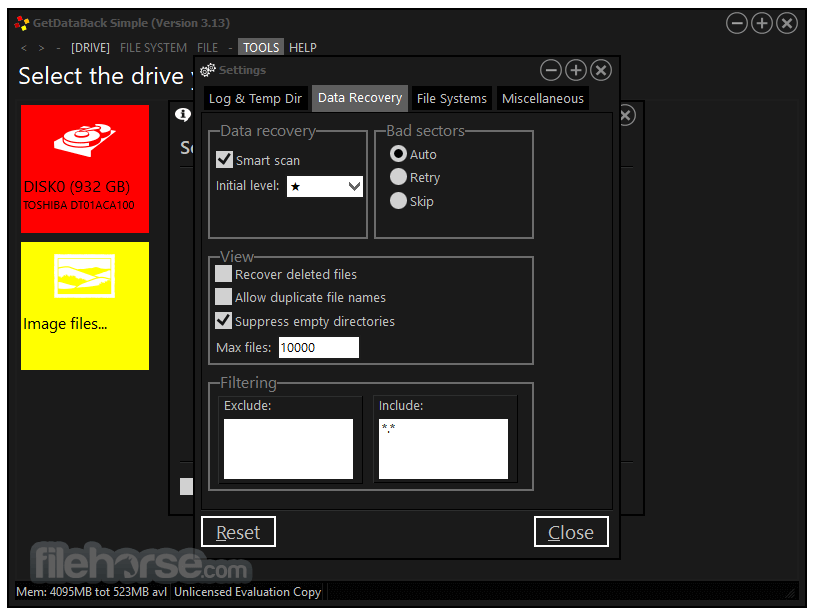Go back with the < navigation arrow
Viewport: 814px width, 614px height.
point(24,48)
